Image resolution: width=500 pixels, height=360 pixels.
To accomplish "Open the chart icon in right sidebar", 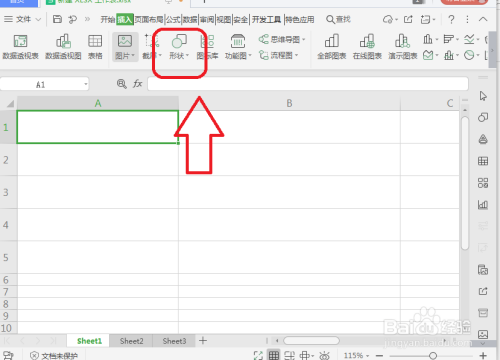I will pyautogui.click(x=483, y=205).
